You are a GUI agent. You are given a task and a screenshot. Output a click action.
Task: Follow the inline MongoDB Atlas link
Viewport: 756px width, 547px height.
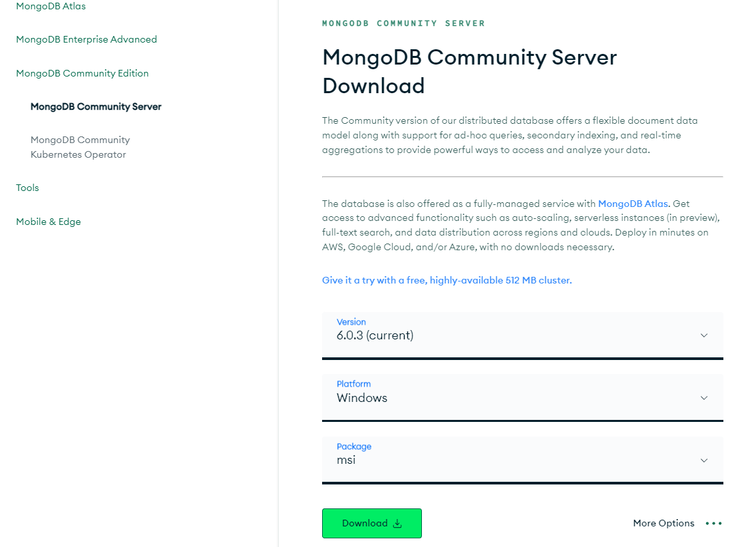633,204
